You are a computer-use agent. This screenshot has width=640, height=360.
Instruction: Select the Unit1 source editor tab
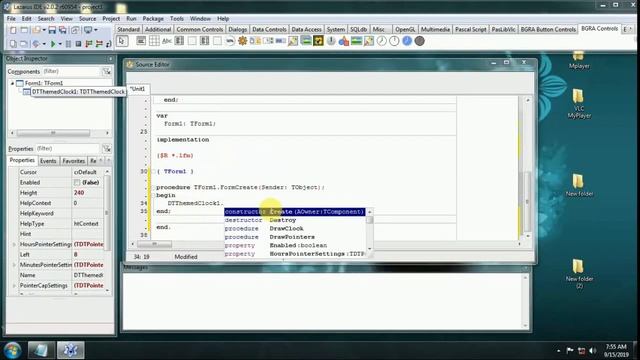tap(138, 89)
